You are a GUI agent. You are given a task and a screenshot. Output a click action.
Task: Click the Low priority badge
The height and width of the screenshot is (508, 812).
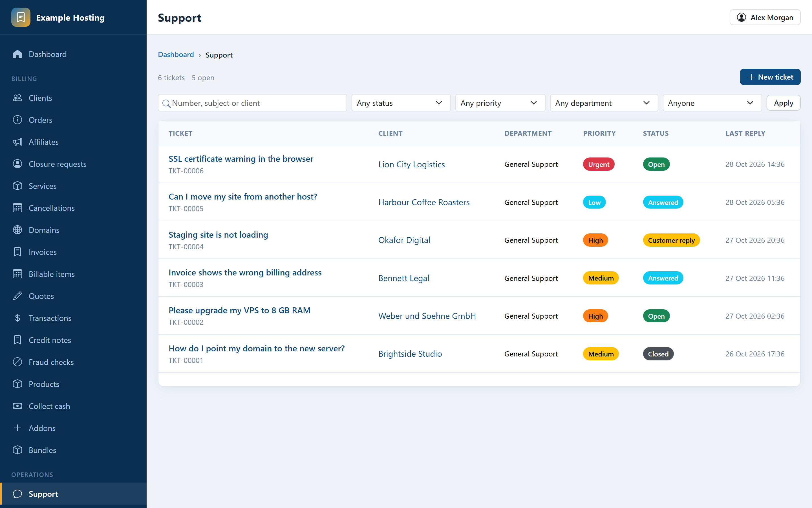594,202
